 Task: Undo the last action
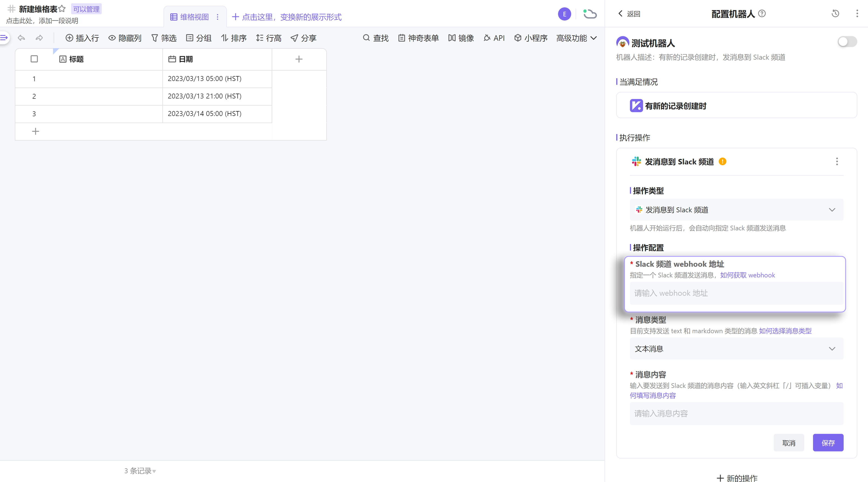coord(21,38)
